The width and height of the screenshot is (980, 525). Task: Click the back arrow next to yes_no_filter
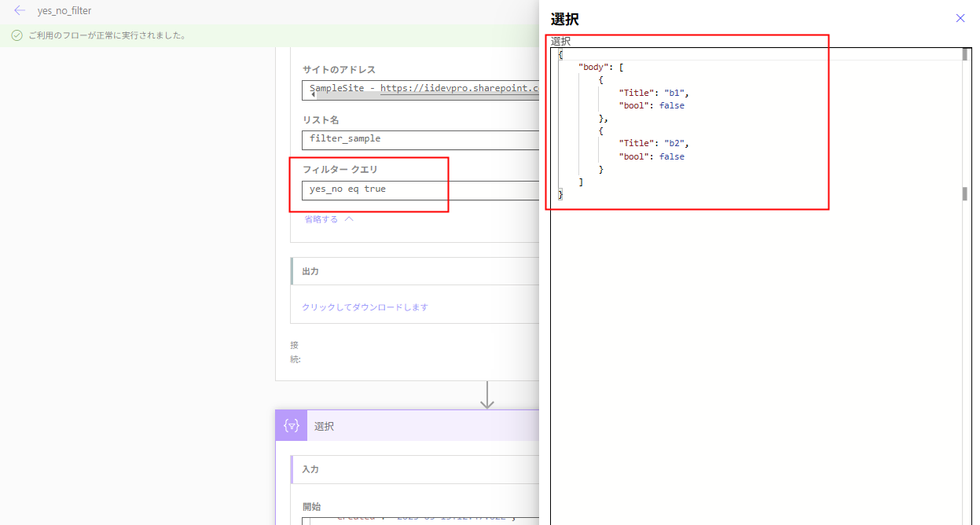click(19, 10)
